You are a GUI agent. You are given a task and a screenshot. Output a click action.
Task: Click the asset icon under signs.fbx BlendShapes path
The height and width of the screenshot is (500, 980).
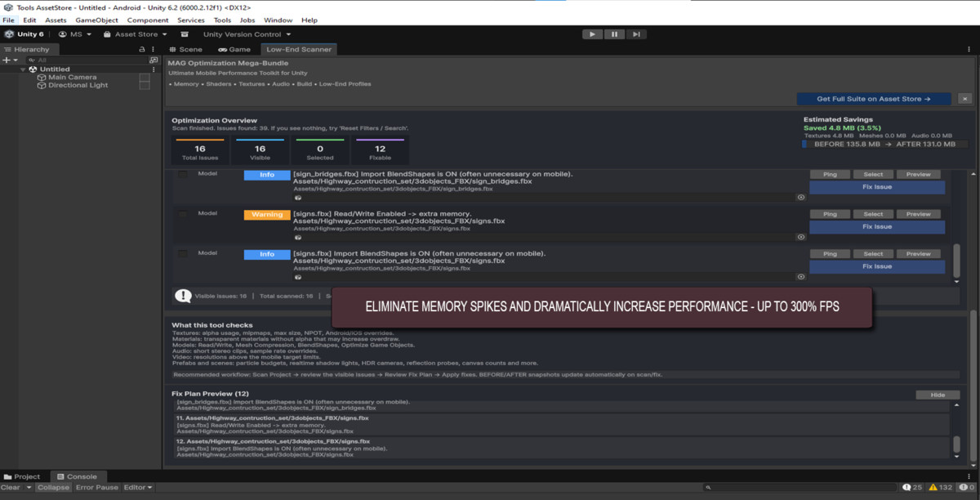tap(298, 277)
